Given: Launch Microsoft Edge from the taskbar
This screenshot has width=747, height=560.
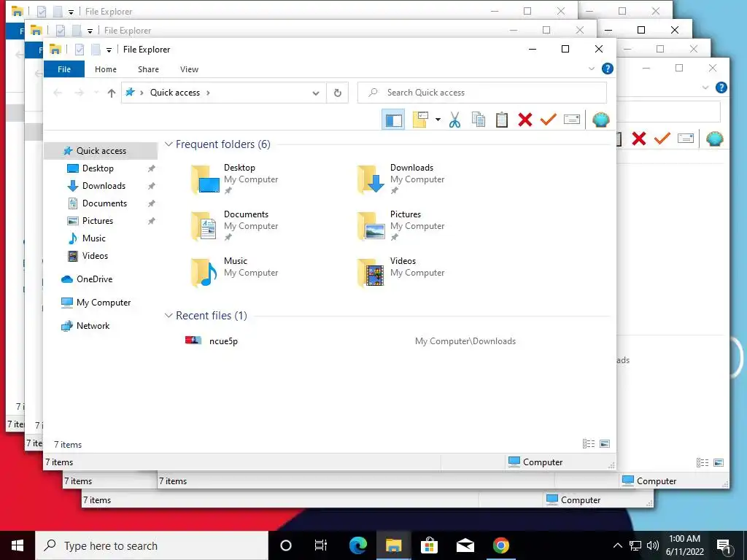Looking at the screenshot, I should click(x=357, y=545).
